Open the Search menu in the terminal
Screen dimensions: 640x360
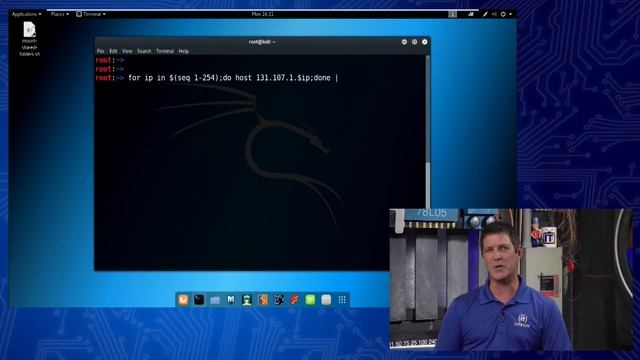[x=144, y=51]
